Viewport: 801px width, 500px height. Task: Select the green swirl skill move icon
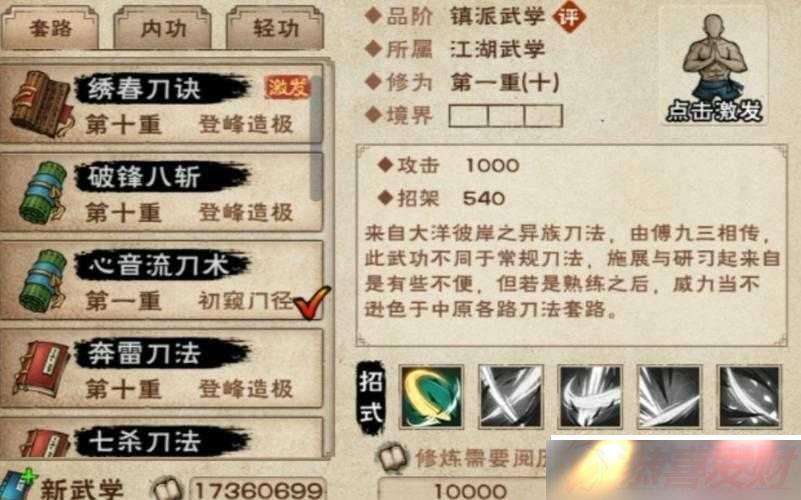point(432,397)
